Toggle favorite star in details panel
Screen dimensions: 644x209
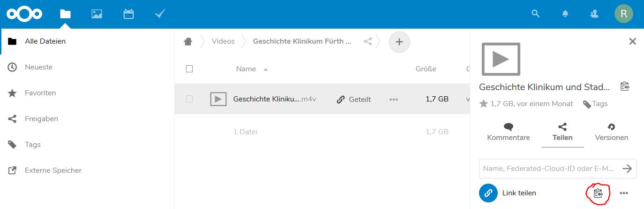[x=483, y=104]
